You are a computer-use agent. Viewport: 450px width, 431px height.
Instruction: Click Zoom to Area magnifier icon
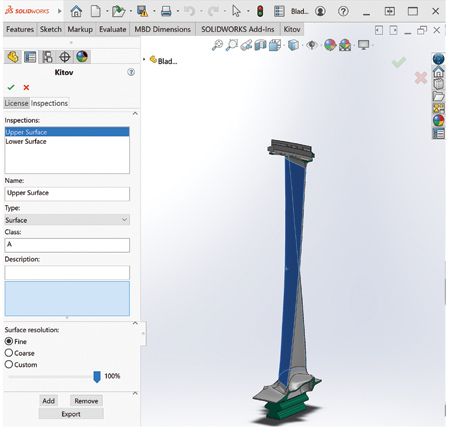pyautogui.click(x=232, y=45)
